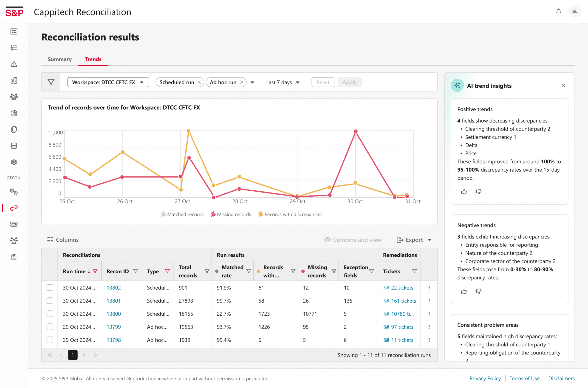The height and width of the screenshot is (388, 588).
Task: Open the hierarchy list icon in the sidebar
Action: pyautogui.click(x=14, y=48)
